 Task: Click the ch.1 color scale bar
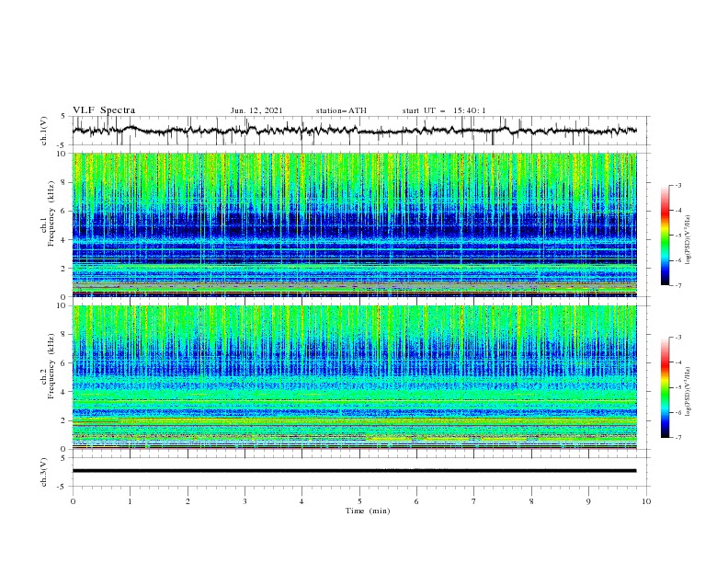coord(665,236)
